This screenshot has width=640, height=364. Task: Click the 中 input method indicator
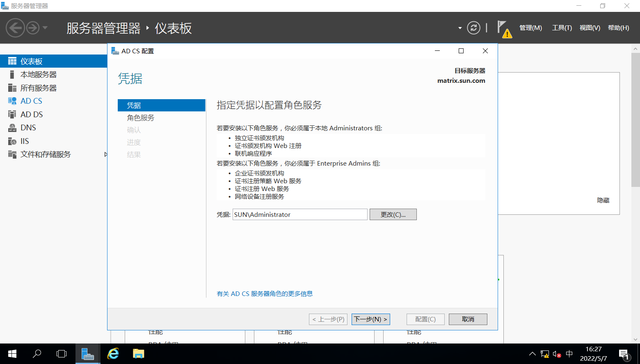click(x=569, y=354)
